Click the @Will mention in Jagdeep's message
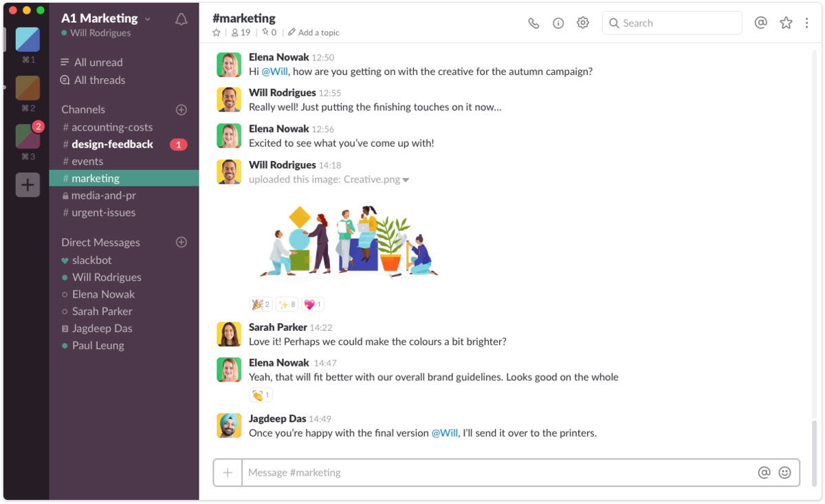Screen dimensions: 825x504 point(444,432)
